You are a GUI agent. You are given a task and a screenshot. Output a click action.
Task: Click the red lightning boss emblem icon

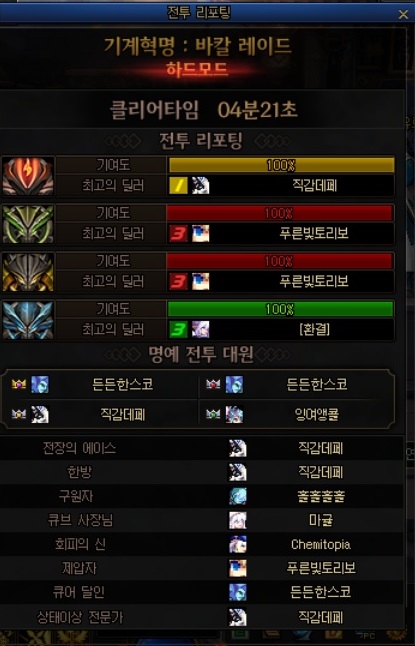[28, 176]
